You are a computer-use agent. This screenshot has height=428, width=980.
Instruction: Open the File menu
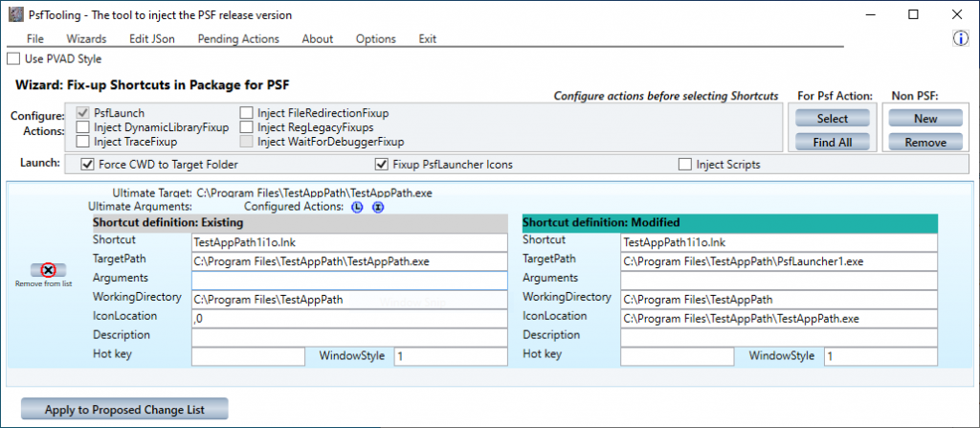pyautogui.click(x=35, y=39)
